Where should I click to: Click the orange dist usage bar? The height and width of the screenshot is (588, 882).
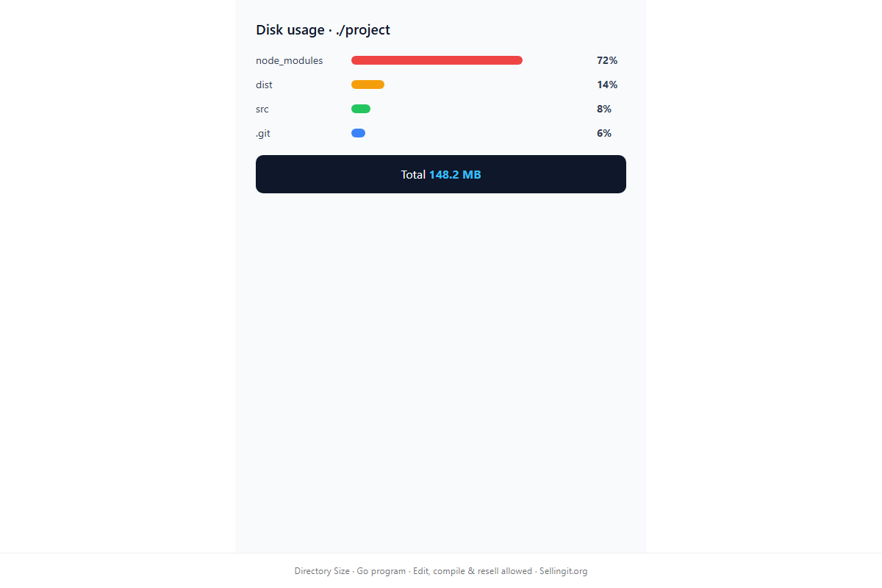coord(367,85)
